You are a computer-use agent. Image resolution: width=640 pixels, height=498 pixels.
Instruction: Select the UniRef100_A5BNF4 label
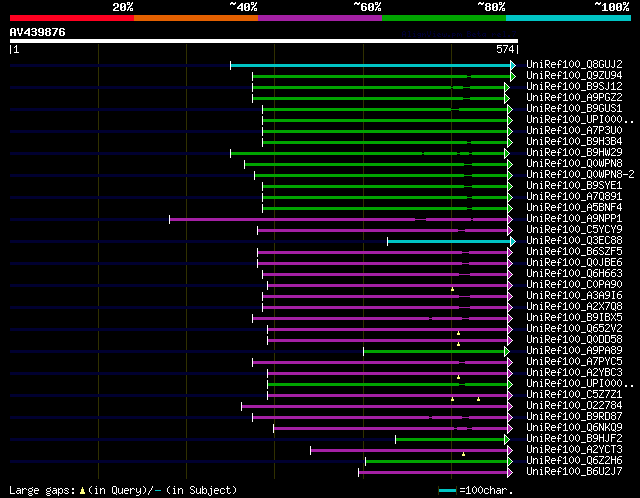click(x=574, y=208)
